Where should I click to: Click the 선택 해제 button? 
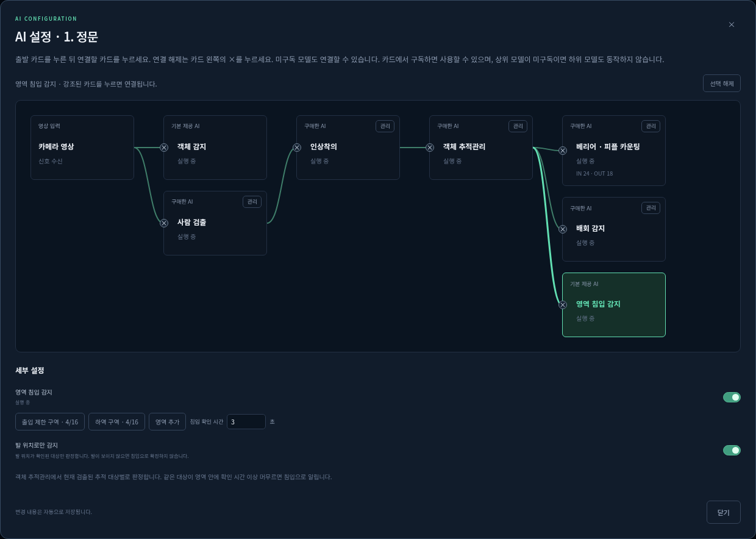722,84
